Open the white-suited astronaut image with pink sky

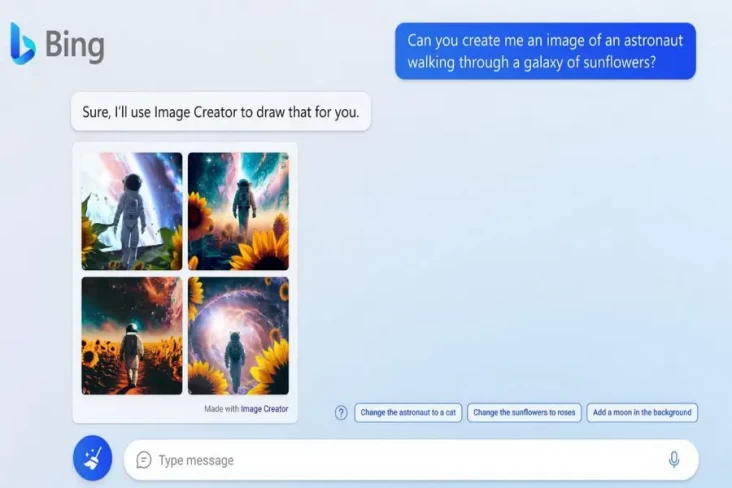click(x=132, y=211)
